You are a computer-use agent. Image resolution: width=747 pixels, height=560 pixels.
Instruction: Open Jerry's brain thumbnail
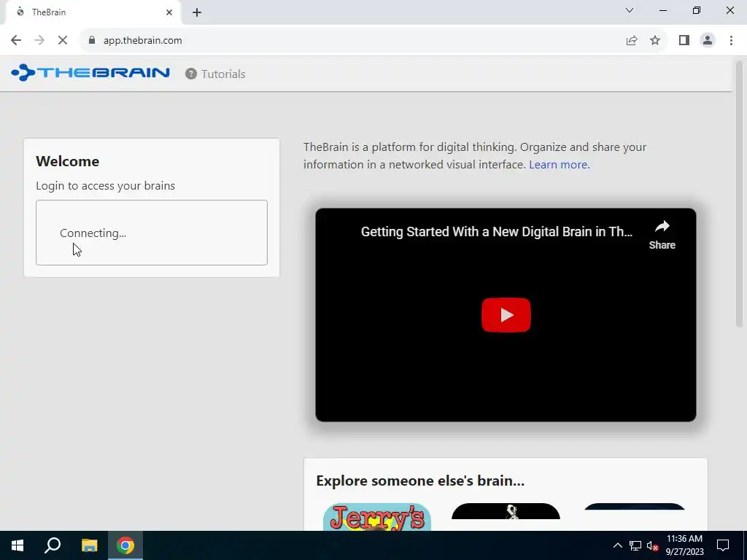(x=377, y=517)
